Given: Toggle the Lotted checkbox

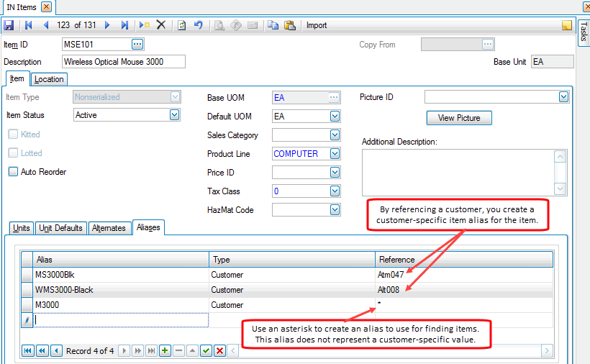Looking at the screenshot, I should tap(13, 153).
